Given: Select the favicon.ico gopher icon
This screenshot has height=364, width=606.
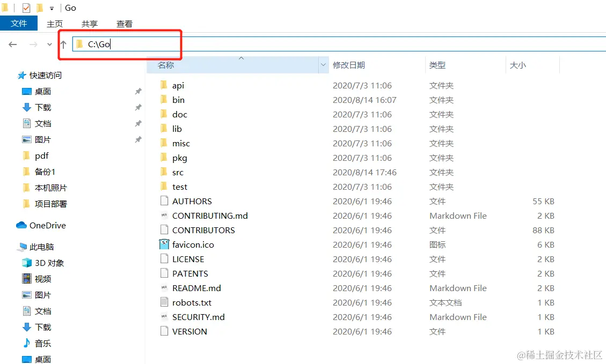Looking at the screenshot, I should tap(164, 244).
